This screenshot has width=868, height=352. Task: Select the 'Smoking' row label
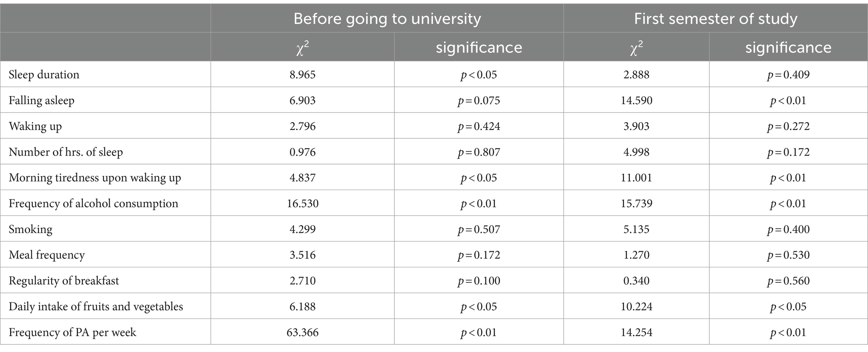pos(31,229)
